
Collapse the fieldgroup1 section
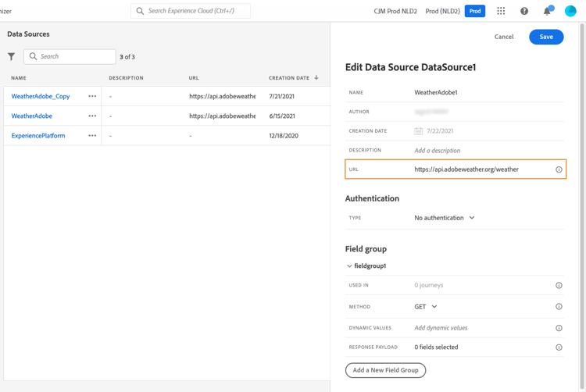pyautogui.click(x=349, y=266)
